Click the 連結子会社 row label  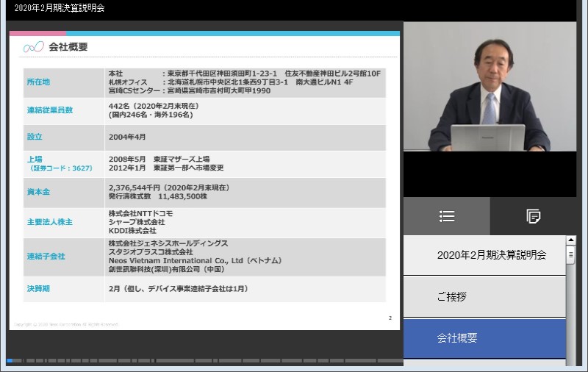[x=46, y=257]
